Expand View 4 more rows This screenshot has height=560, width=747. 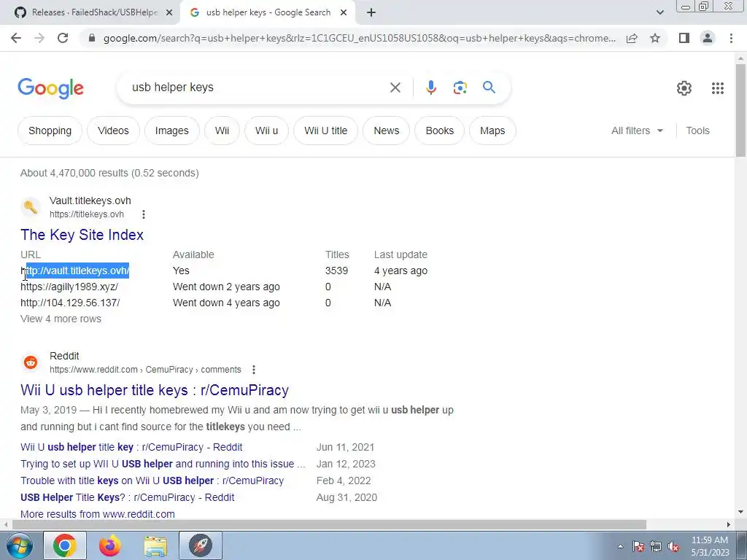point(61,319)
